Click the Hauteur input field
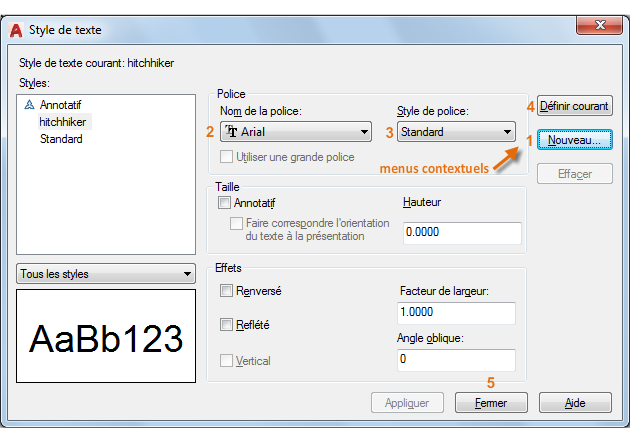Screen dimensions: 632x438 (462, 233)
